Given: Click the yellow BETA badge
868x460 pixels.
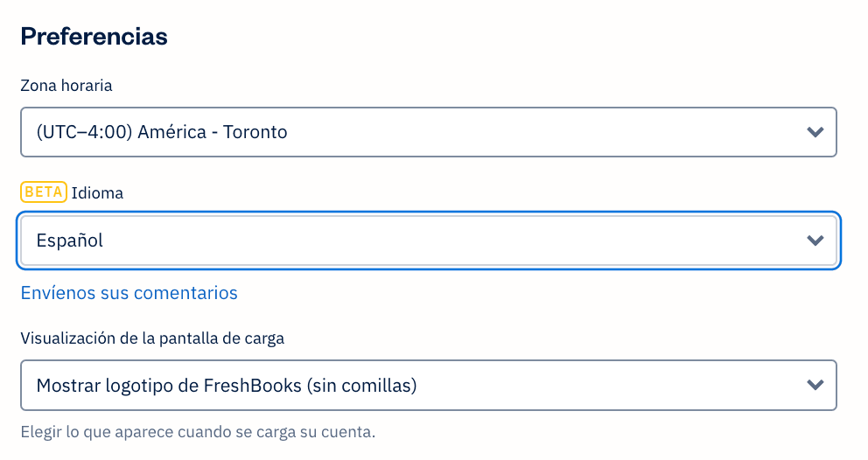Looking at the screenshot, I should pos(44,192).
